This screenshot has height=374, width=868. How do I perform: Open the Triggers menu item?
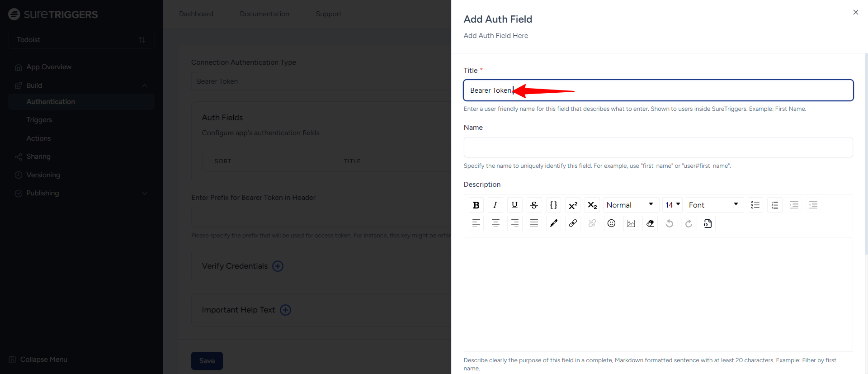(x=39, y=120)
